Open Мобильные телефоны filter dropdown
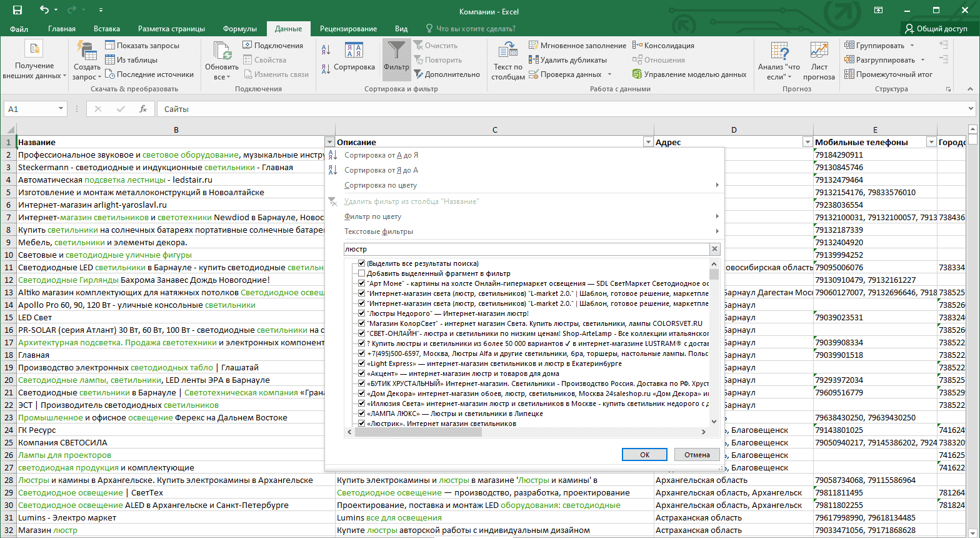Screen dimensions: 980x538 coord(931,142)
